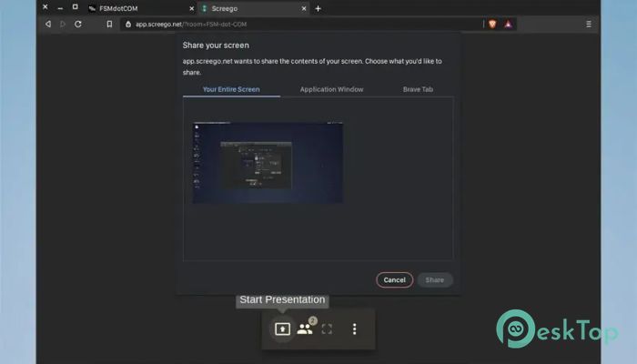Image resolution: width=637 pixels, height=364 pixels.
Task: Switch to the FSMdotCOM tab
Action: point(140,8)
